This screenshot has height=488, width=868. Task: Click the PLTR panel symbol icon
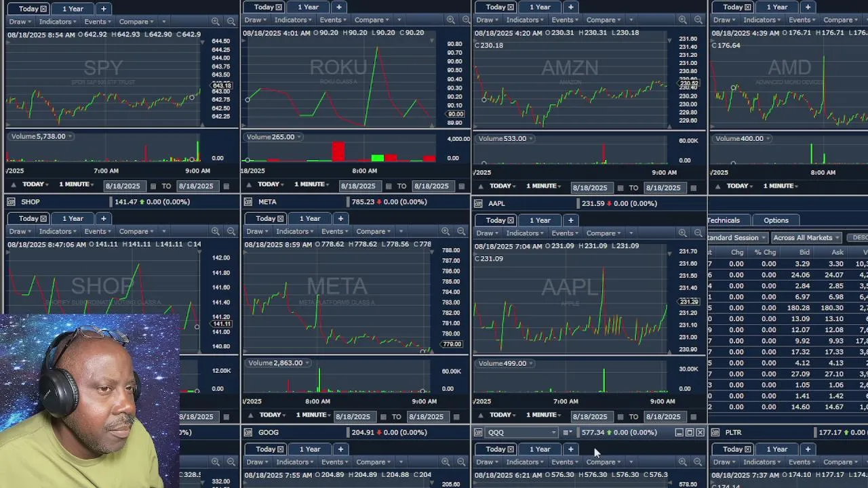[x=715, y=432]
